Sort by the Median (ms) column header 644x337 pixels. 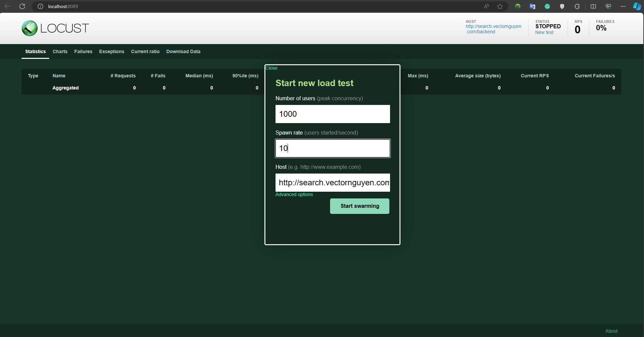199,76
